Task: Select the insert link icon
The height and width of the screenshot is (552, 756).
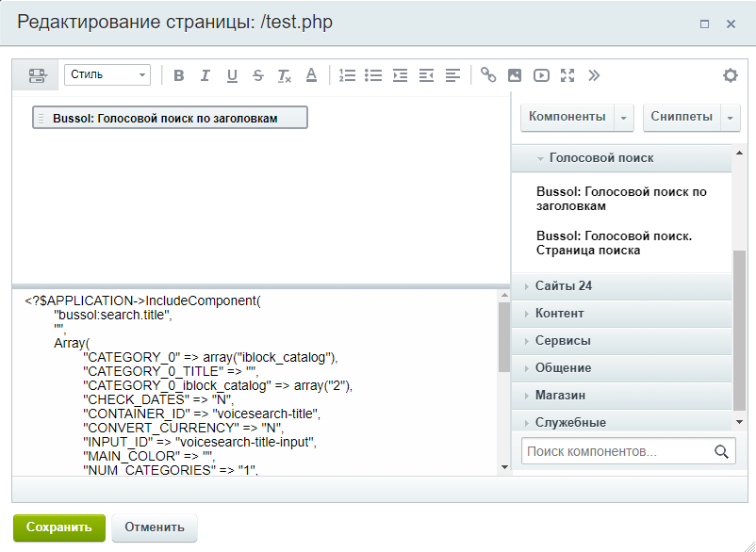Action: coord(488,75)
